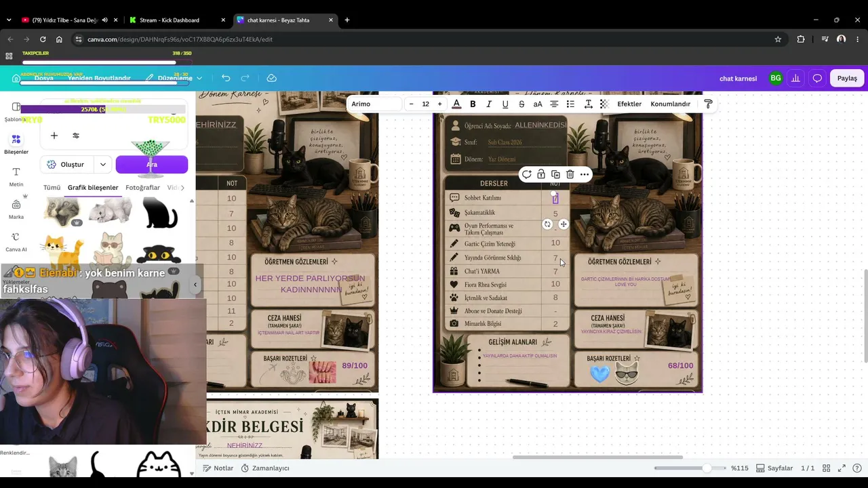Open the Canva AI sidebar tool
This screenshot has width=868, height=488.
16,241
